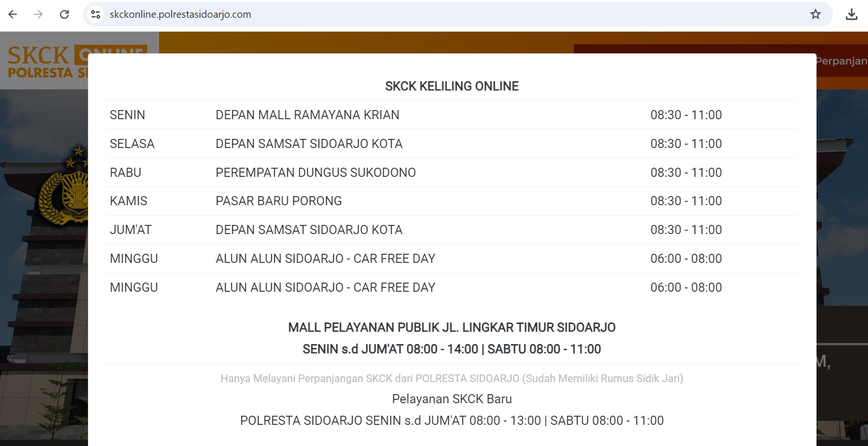The width and height of the screenshot is (868, 446).
Task: Click the SKCK KELILING ONLINE heading
Action: (451, 86)
